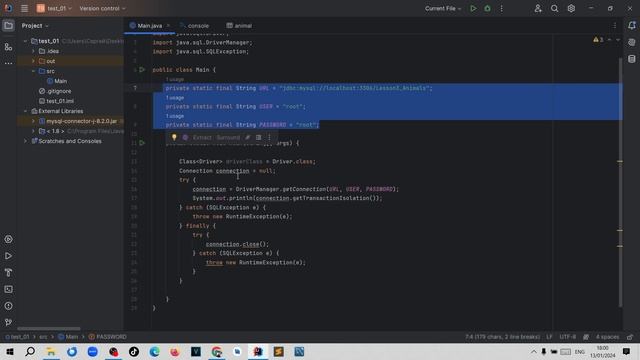Open Windows Start menu
This screenshot has width=640, height=360.
[x=9, y=351]
